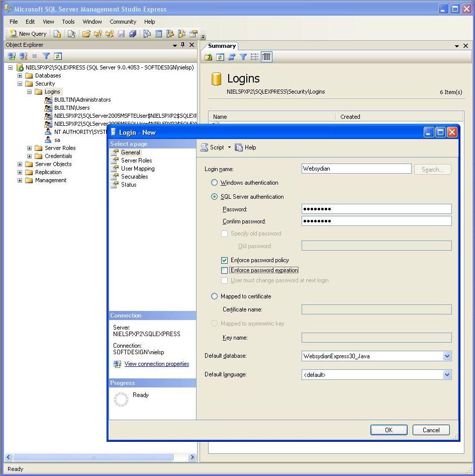Image resolution: width=475 pixels, height=476 pixels.
Task: Click the Filter icon in Object Explorer
Action: [46, 56]
